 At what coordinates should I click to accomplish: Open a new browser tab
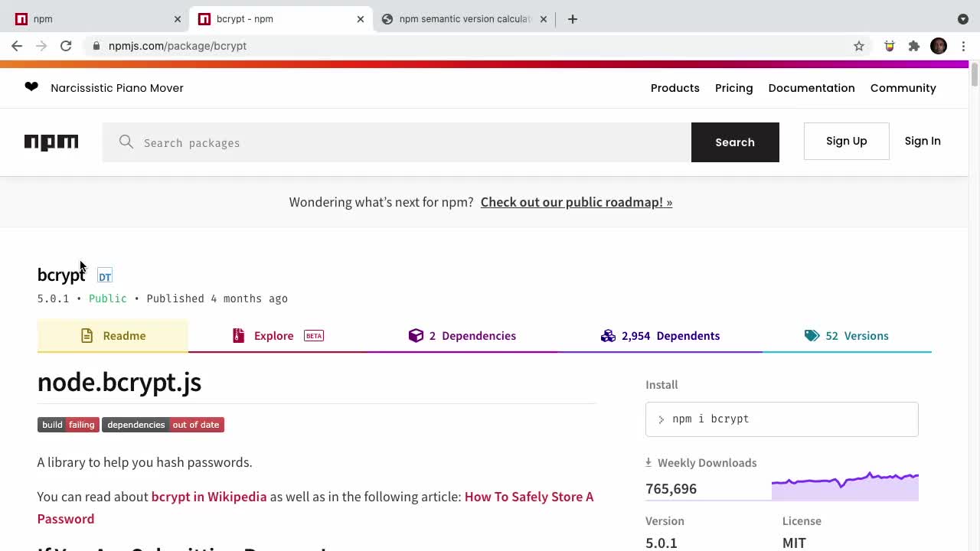pyautogui.click(x=573, y=19)
